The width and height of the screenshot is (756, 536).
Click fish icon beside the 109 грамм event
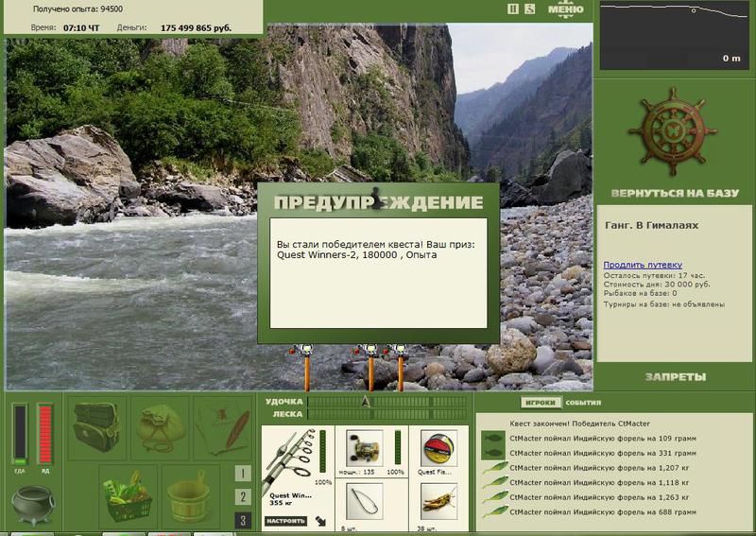492,438
